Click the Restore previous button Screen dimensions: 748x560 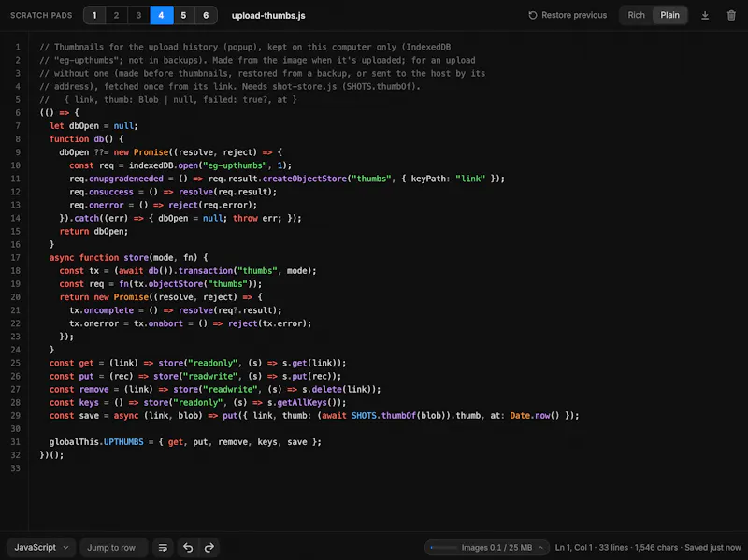tap(568, 15)
